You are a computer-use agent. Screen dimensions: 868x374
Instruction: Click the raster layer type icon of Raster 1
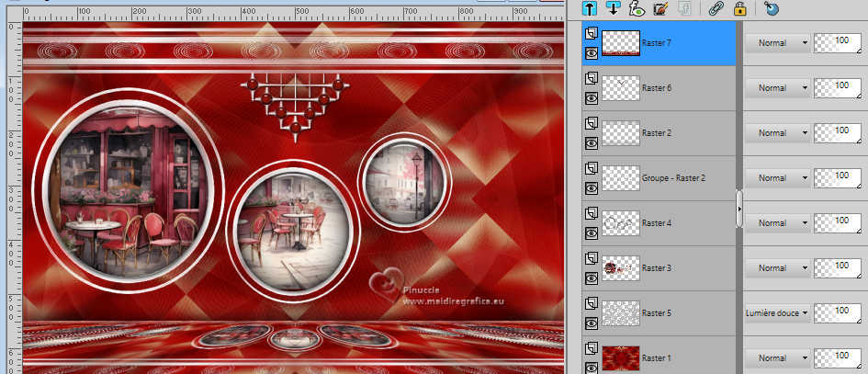(592, 348)
